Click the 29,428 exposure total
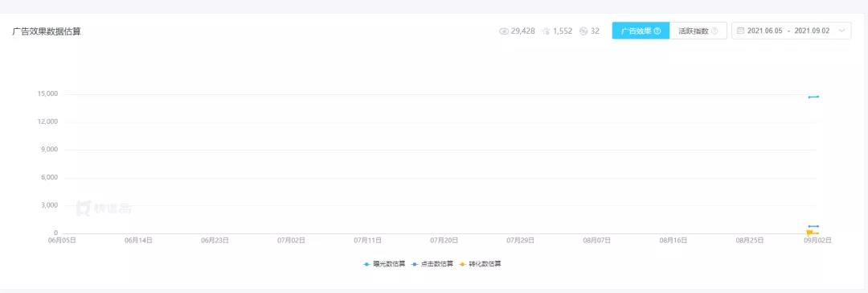The width and height of the screenshot is (868, 293). pyautogui.click(x=522, y=31)
